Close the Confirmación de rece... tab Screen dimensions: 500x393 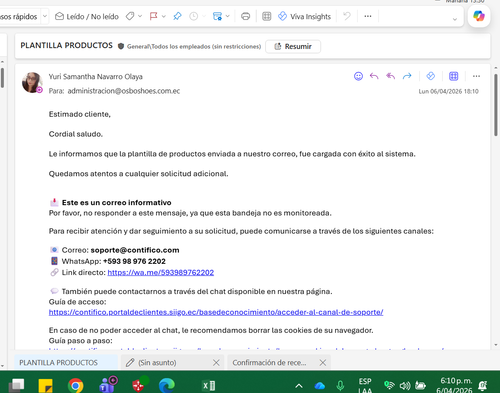coord(323,362)
